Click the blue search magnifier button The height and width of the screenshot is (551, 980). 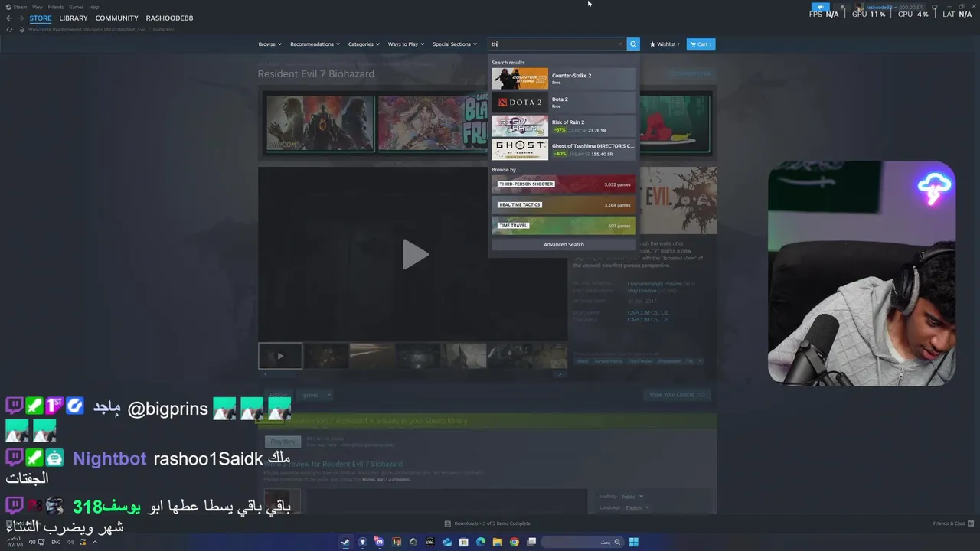pos(632,44)
